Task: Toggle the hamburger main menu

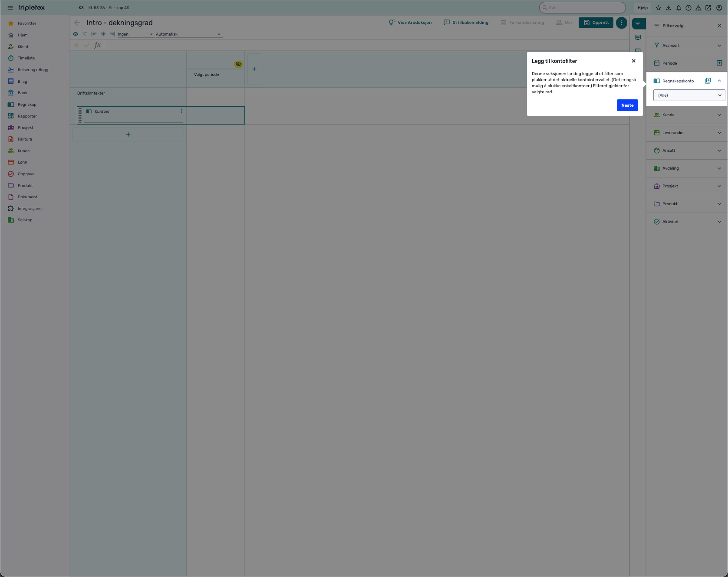Action: 10,8
